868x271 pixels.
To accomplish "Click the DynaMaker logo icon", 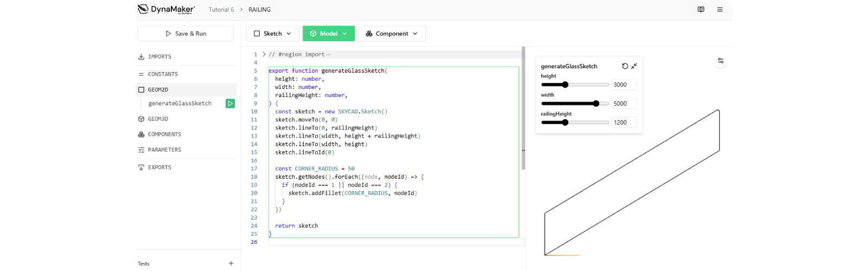I will pos(143,9).
